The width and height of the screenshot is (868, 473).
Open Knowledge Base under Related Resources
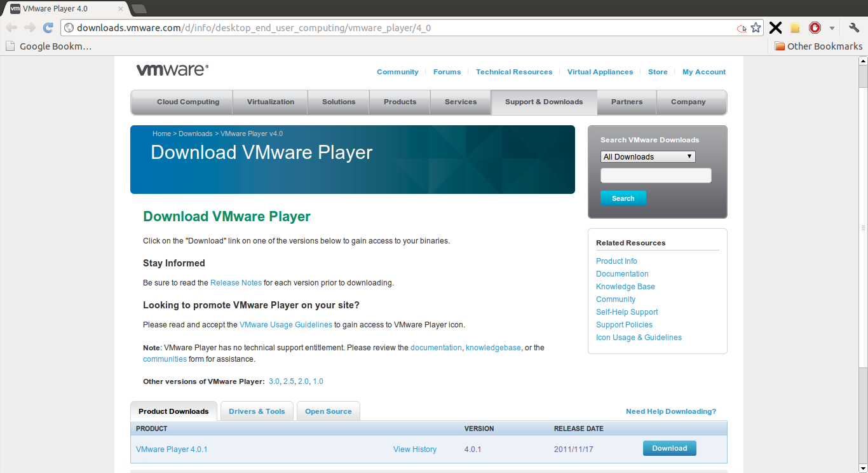[625, 287]
